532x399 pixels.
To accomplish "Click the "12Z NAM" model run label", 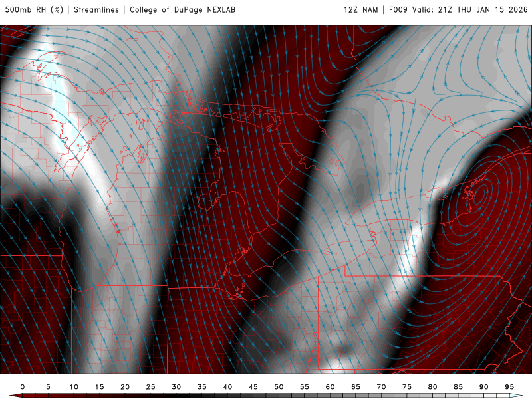I will click(x=361, y=9).
